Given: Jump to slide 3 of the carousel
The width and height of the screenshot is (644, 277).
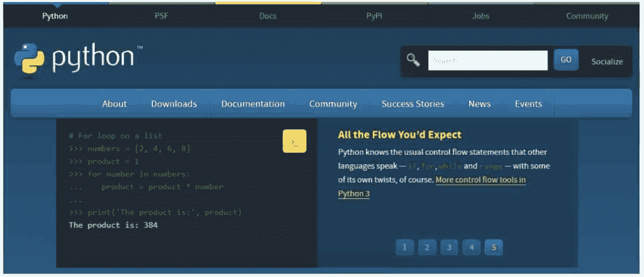Looking at the screenshot, I should pyautogui.click(x=449, y=247).
